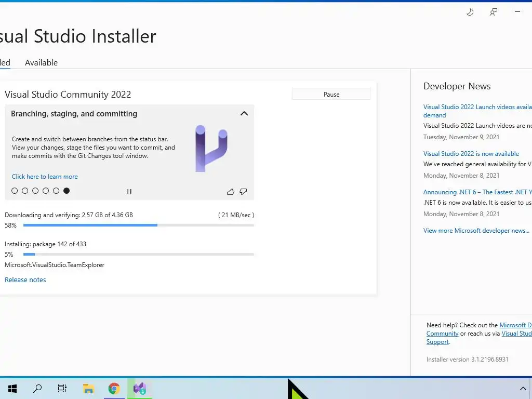Open Announcing .NET 6 news article

coord(477,192)
